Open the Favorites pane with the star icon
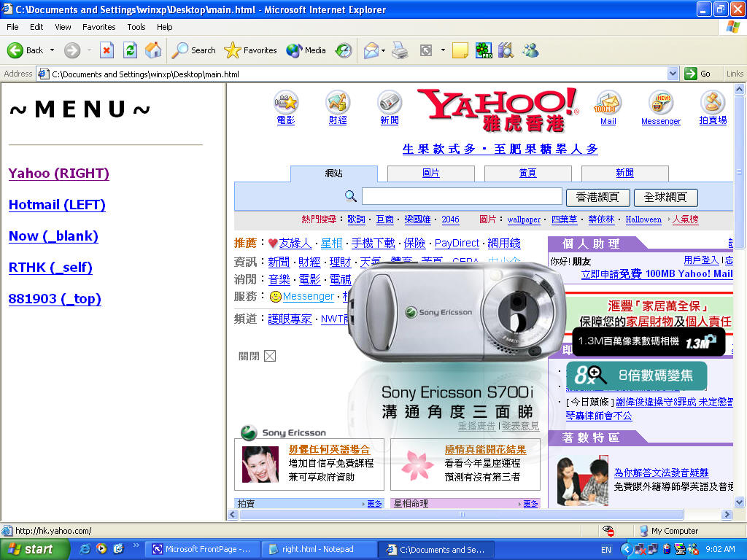 click(251, 50)
